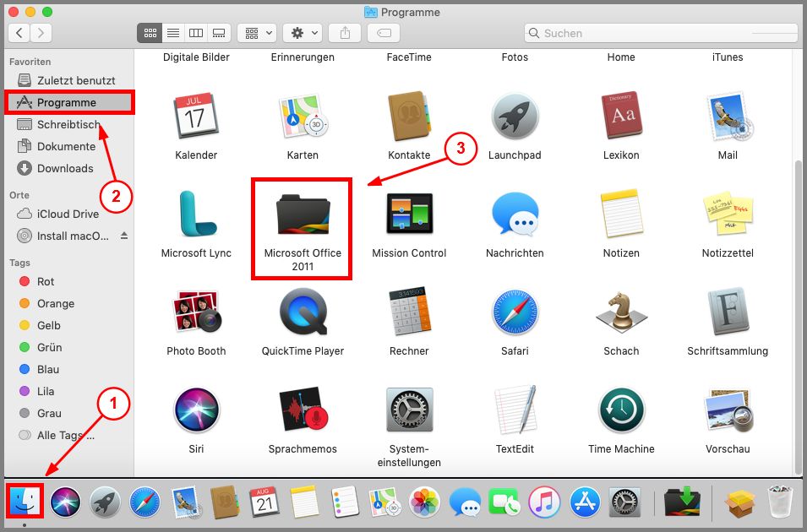This screenshot has height=532, width=807.
Task: Show Alle Tags in the sidebar
Action: coord(69,435)
